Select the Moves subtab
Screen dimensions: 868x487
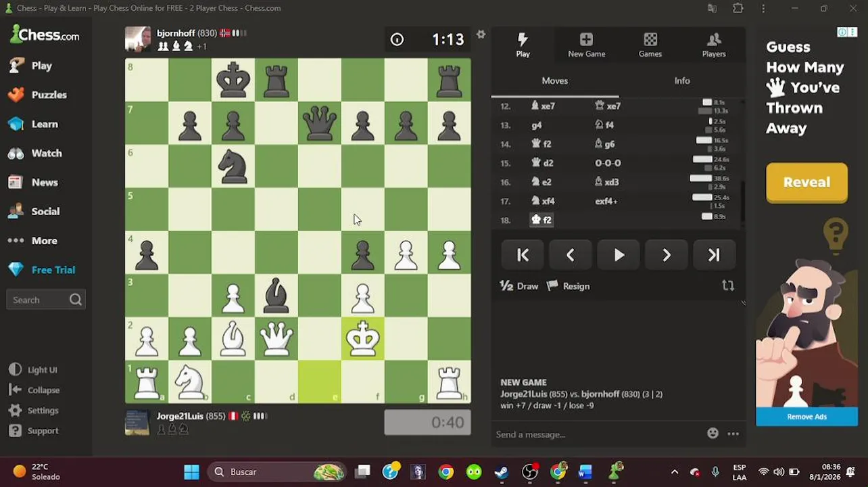(554, 80)
